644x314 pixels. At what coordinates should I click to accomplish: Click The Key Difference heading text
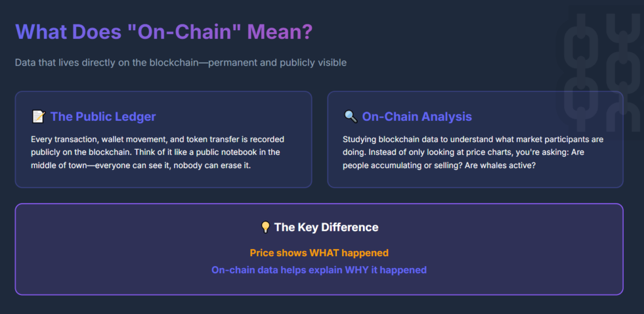click(326, 227)
